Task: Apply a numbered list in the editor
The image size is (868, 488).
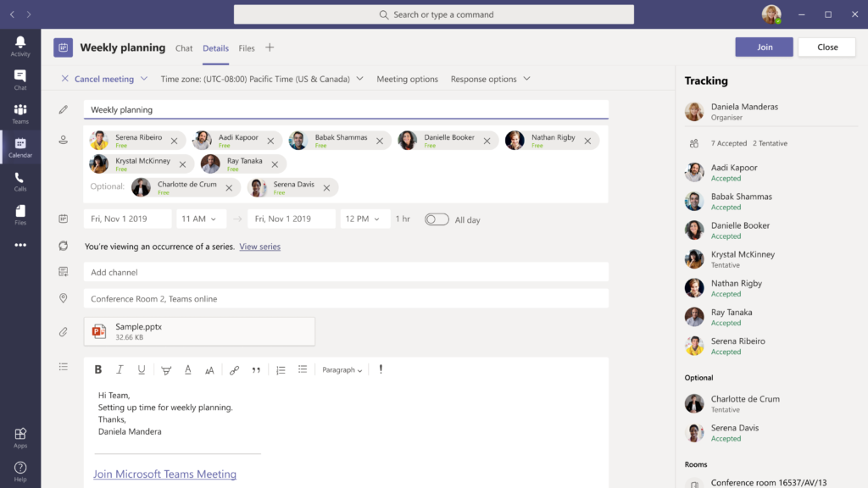Action: [x=281, y=370]
